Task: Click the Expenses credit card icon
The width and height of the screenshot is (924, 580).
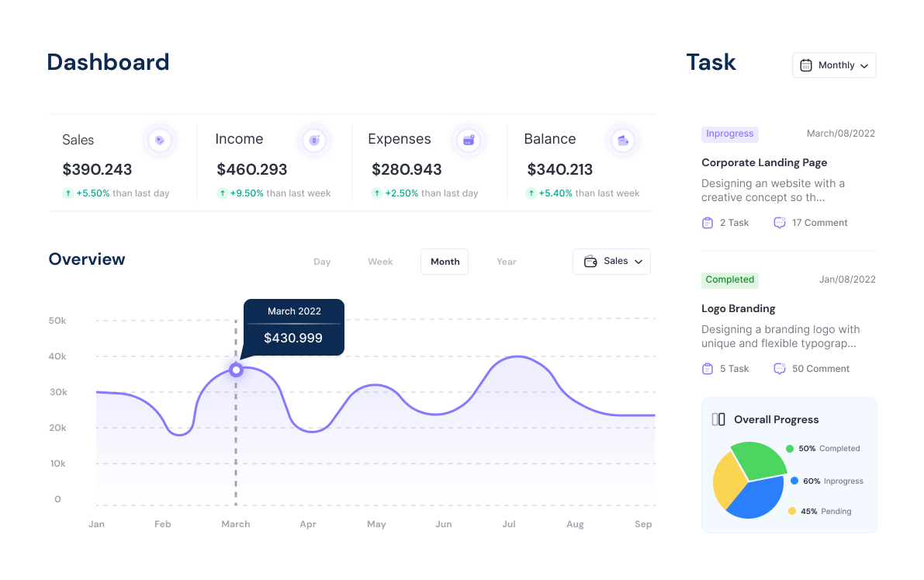Action: click(469, 141)
